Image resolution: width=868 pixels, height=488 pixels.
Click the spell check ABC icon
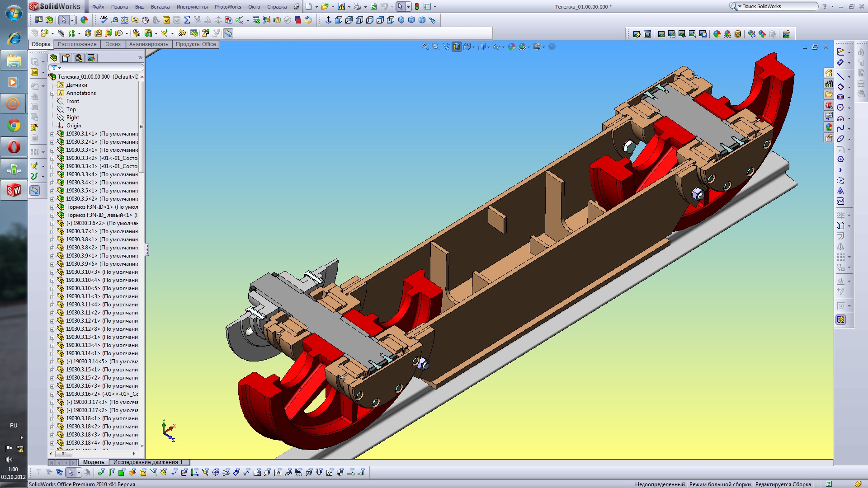point(104,20)
